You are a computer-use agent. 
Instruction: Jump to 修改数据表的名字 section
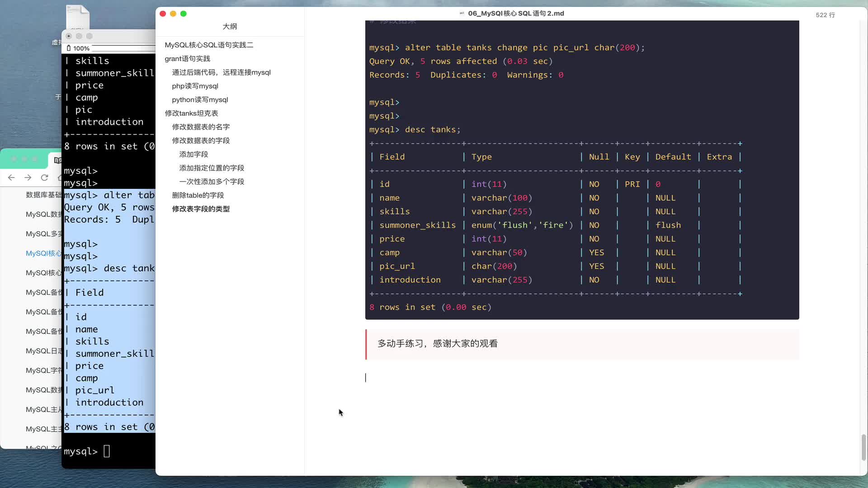point(201,127)
